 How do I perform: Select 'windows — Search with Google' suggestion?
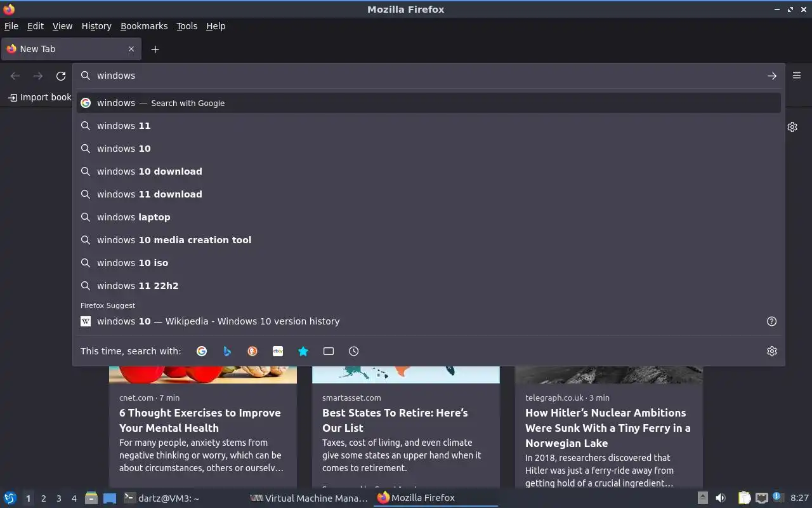click(429, 103)
